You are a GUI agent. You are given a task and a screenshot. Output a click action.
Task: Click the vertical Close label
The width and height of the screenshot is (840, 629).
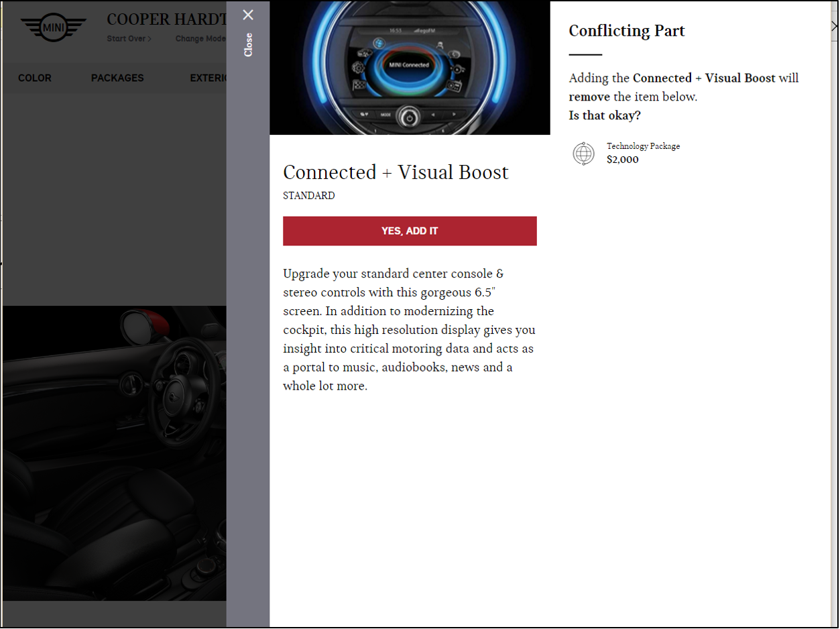pos(248,45)
